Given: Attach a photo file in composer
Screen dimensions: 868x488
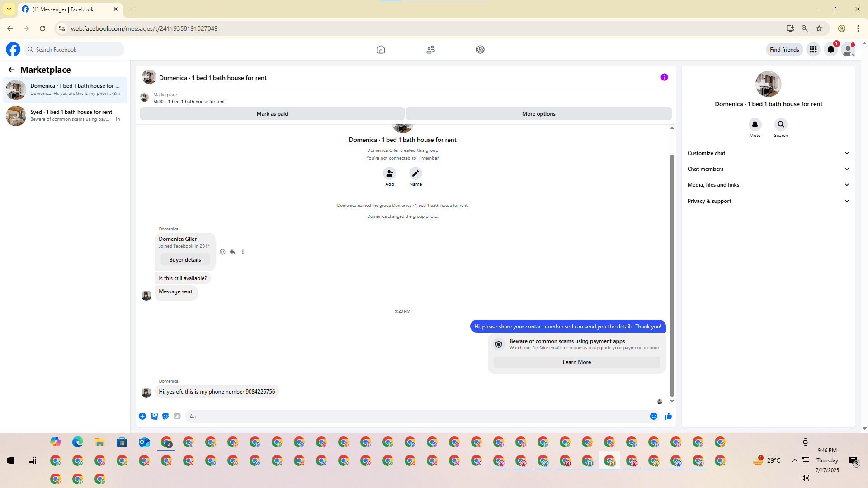Looking at the screenshot, I should click(154, 416).
